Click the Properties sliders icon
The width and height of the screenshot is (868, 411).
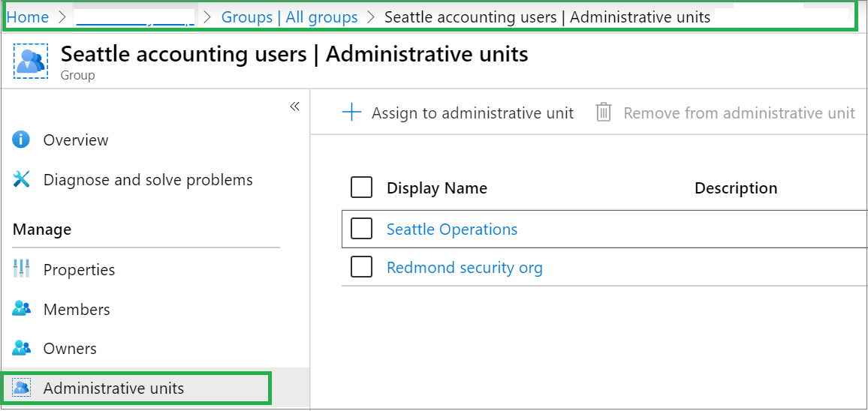[22, 269]
